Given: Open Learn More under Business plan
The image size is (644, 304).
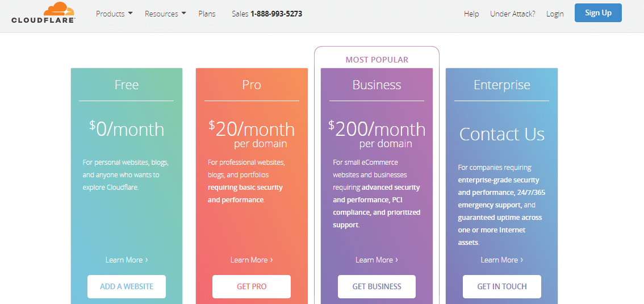Looking at the screenshot, I should tap(377, 260).
